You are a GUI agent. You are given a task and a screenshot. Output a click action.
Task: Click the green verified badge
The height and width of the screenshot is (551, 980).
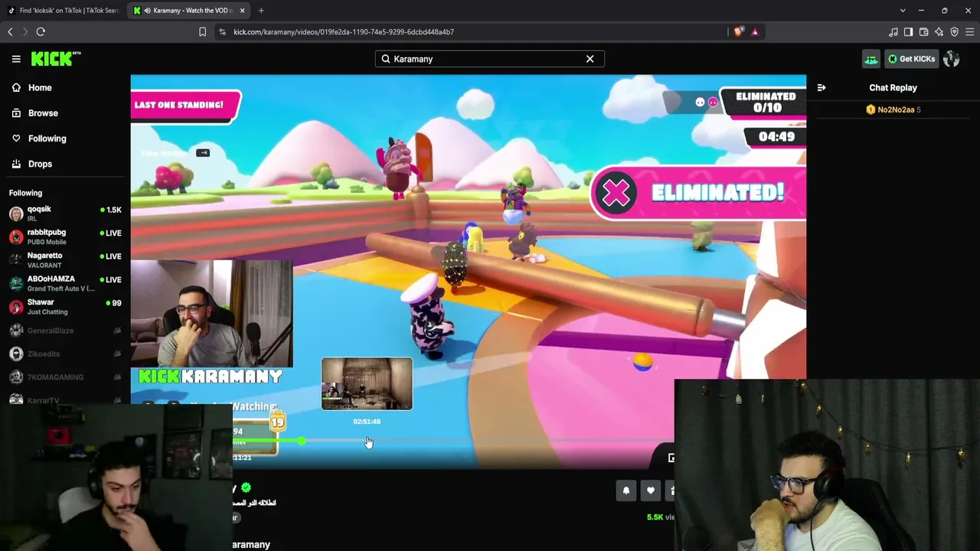pyautogui.click(x=246, y=487)
